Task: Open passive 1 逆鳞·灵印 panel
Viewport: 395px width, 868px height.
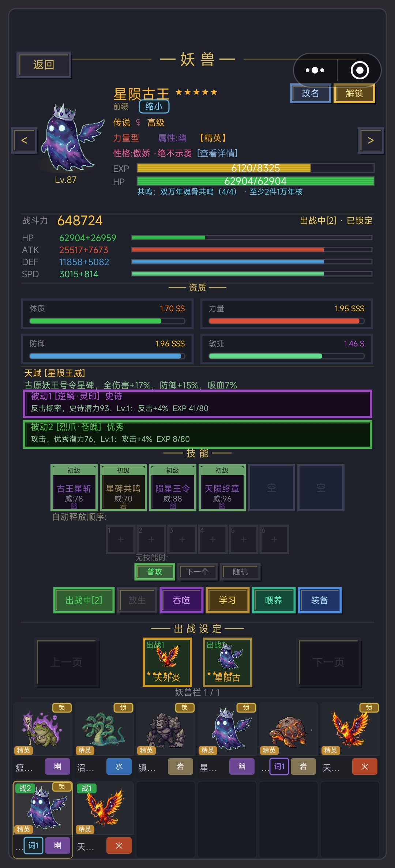Action: tap(197, 404)
